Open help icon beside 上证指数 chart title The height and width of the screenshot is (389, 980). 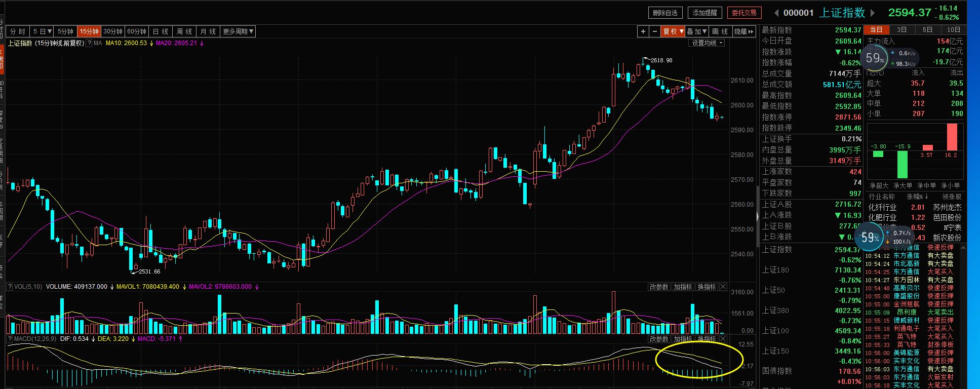pyautogui.click(x=89, y=43)
